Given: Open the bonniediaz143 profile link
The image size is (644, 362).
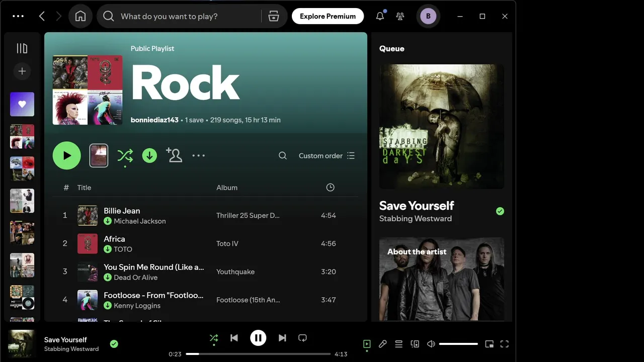Looking at the screenshot, I should click(x=154, y=120).
